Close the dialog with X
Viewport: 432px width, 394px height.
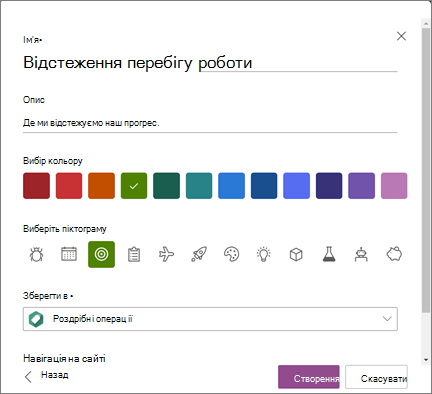tap(401, 36)
